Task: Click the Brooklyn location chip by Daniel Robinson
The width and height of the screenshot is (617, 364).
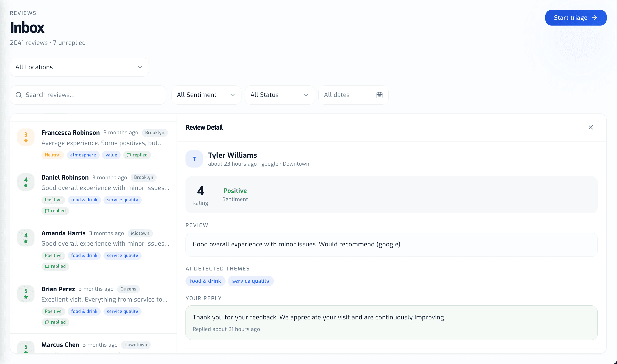Action: [144, 178]
